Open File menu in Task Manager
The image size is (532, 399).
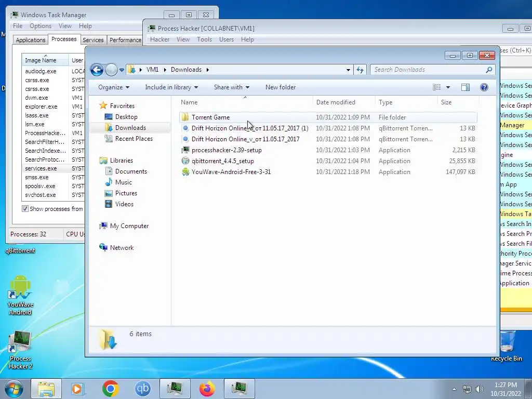click(18, 26)
